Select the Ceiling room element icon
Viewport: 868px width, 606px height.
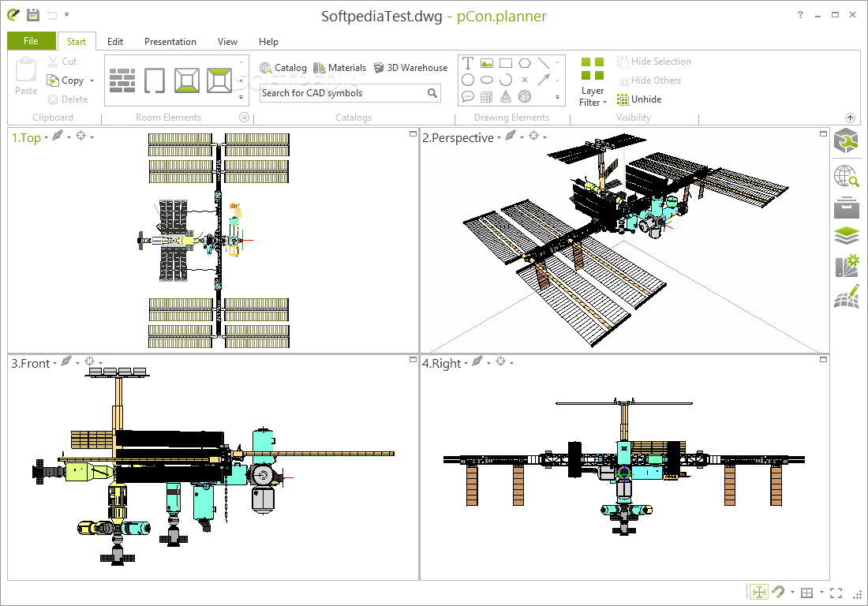click(219, 80)
